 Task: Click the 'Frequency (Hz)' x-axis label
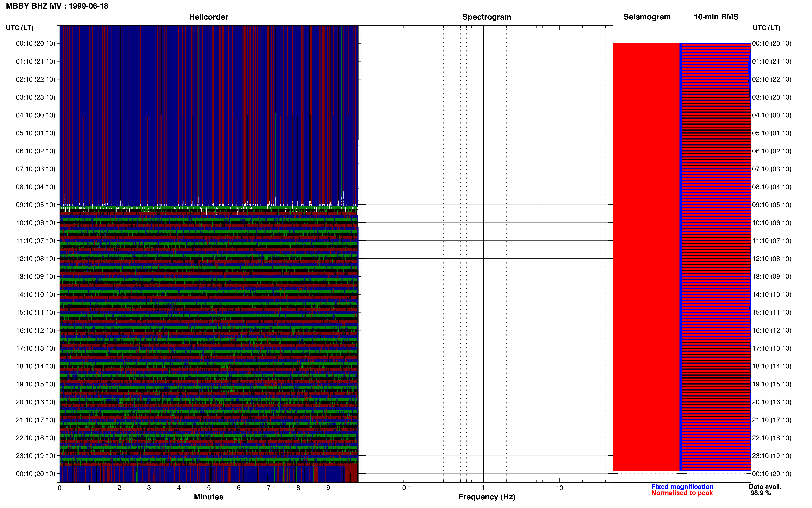(487, 497)
